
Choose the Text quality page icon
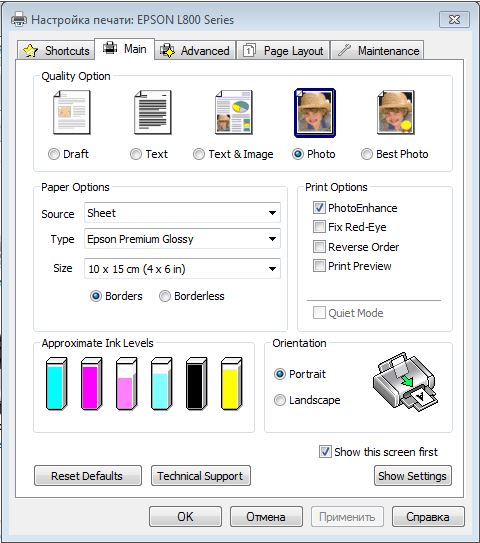click(x=153, y=112)
